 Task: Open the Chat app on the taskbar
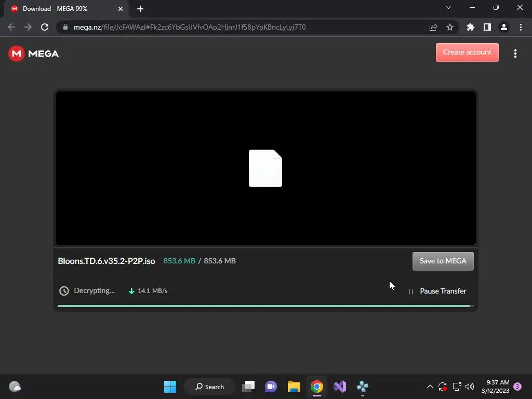click(x=271, y=387)
